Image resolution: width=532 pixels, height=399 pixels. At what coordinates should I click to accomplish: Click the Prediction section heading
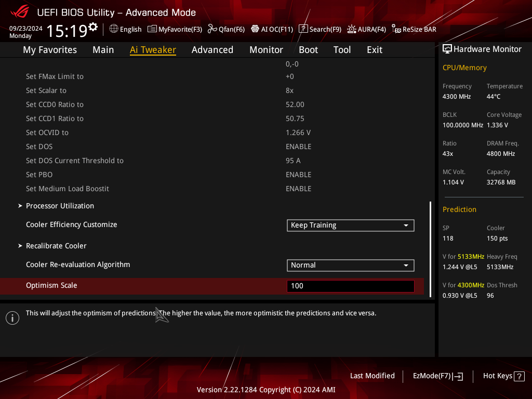[459, 210]
